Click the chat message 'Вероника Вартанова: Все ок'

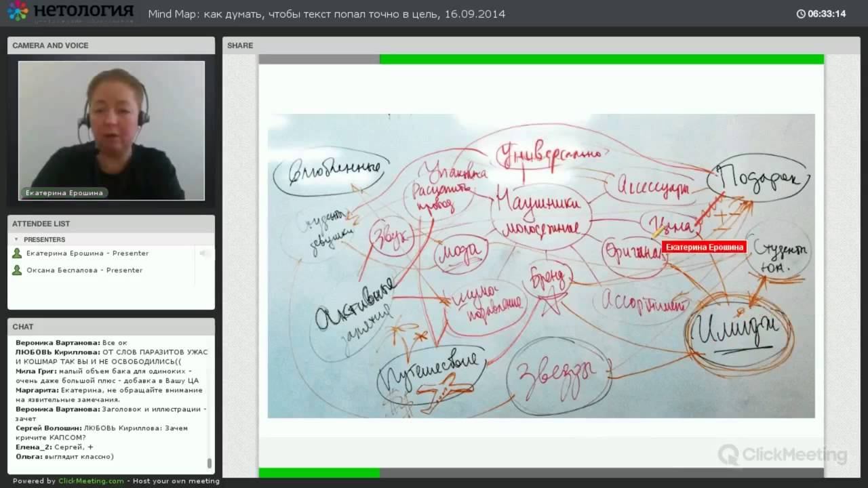pyautogui.click(x=71, y=343)
